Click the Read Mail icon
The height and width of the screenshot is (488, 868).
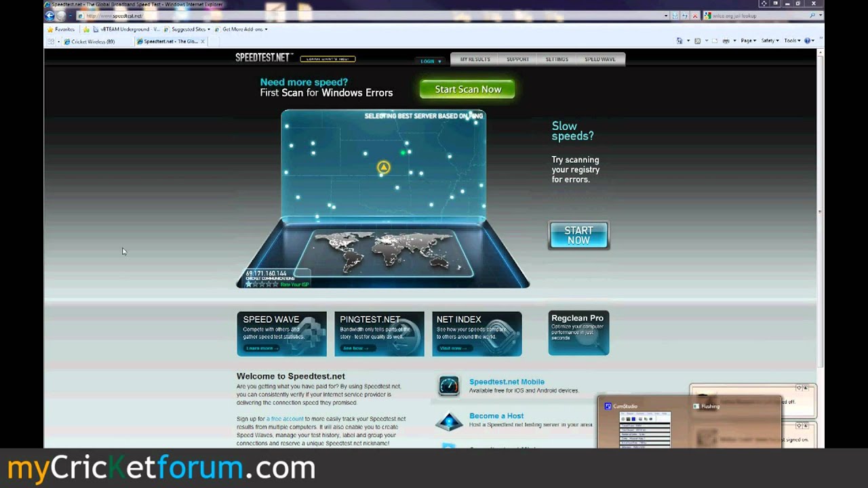tap(715, 41)
